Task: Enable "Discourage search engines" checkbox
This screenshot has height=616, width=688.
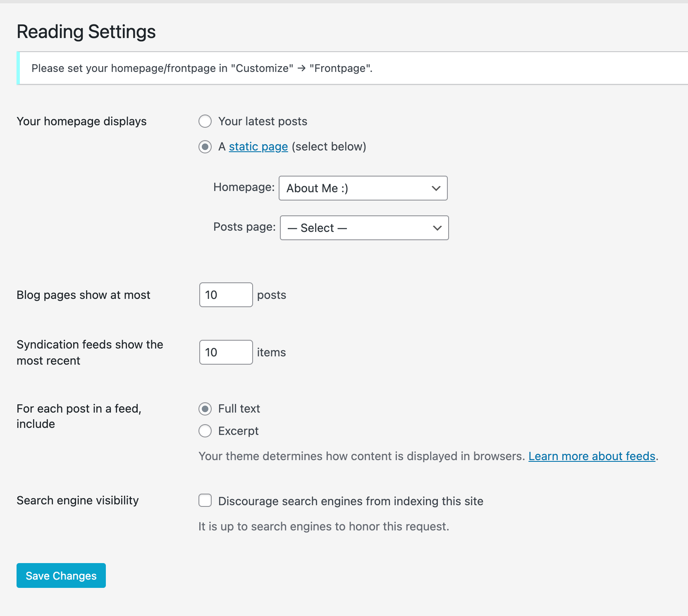Action: point(205,501)
